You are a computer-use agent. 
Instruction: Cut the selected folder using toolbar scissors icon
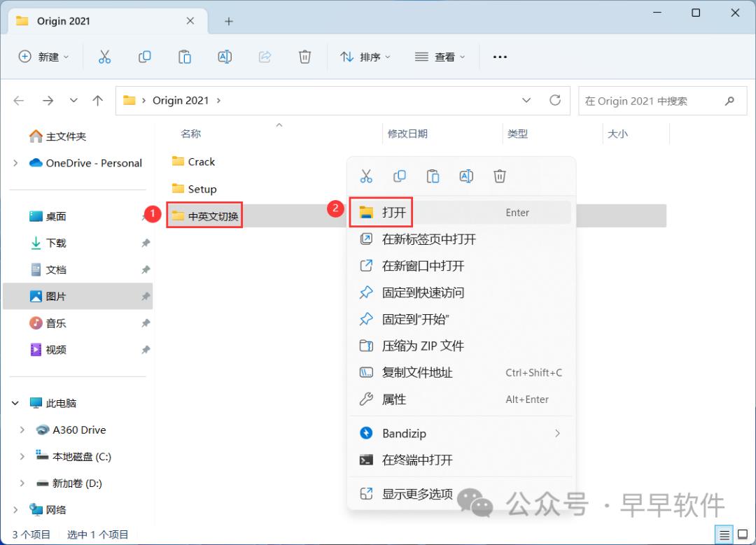coord(104,57)
